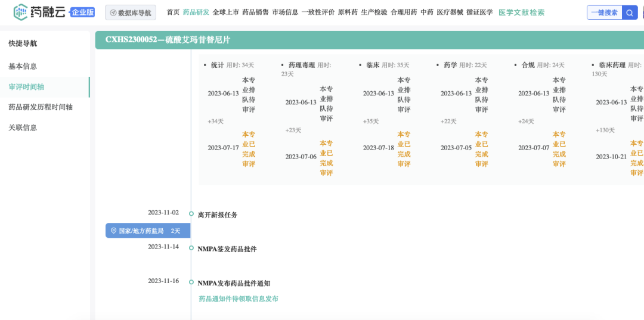Viewport: 644px width, 320px height.
Task: Click the compass icon in 数据库导航
Action: pos(113,13)
